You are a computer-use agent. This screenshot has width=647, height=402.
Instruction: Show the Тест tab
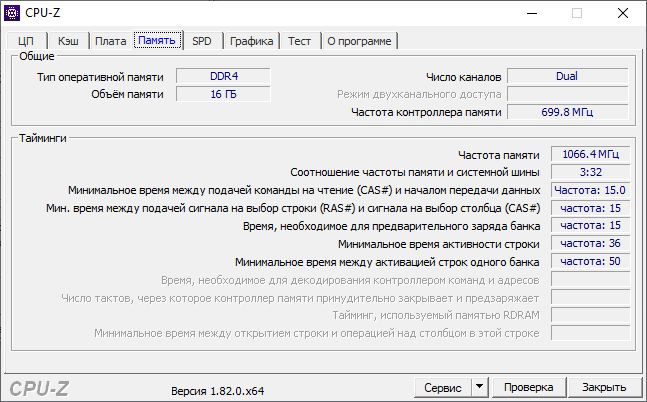coord(300,41)
